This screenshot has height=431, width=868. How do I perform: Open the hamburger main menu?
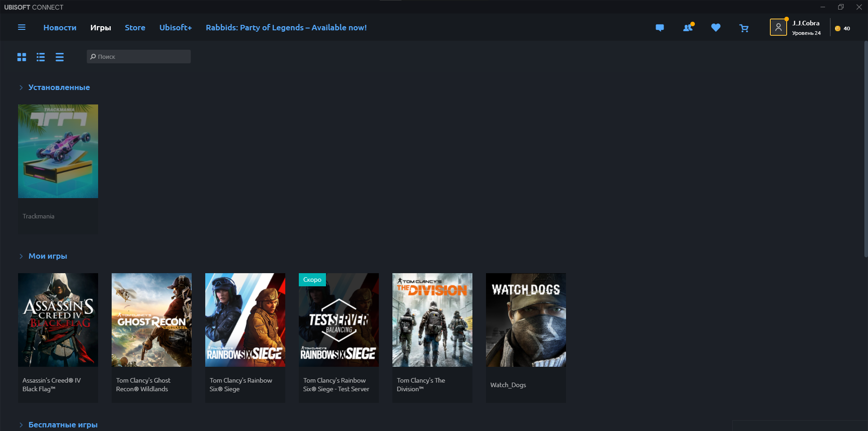coord(21,28)
